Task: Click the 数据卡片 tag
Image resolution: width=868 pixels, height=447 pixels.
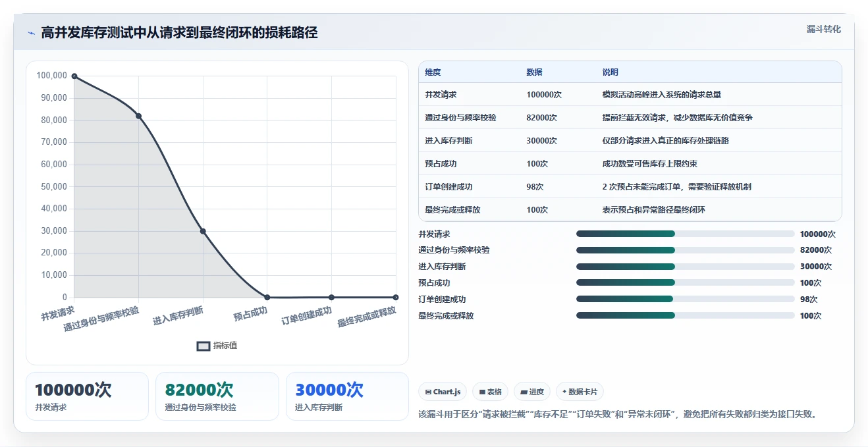Action: point(580,392)
